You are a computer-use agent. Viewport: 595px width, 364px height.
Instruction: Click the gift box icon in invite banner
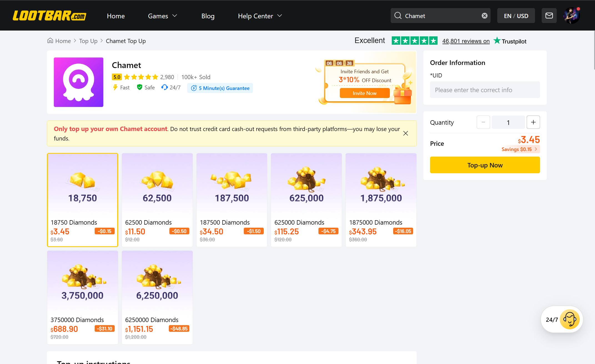(403, 95)
